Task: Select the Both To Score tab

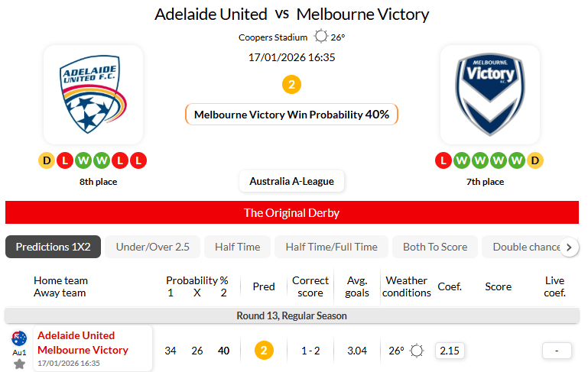Action: 435,247
